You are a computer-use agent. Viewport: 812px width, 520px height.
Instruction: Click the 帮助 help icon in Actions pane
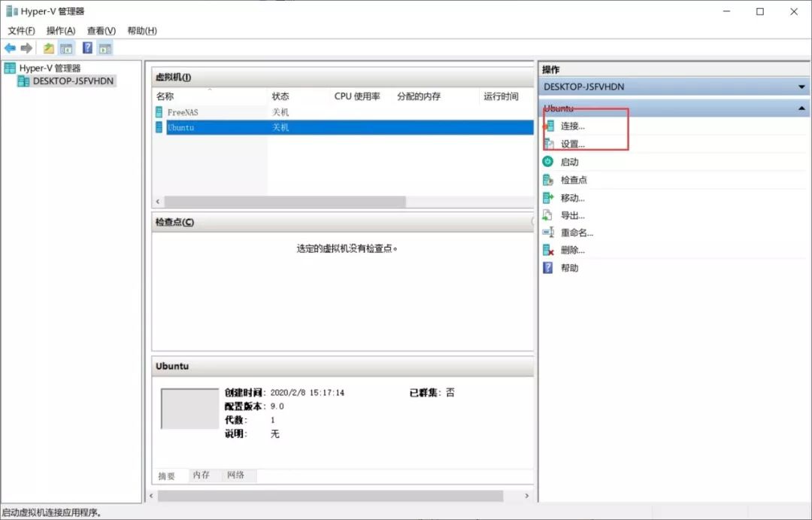pyautogui.click(x=548, y=267)
